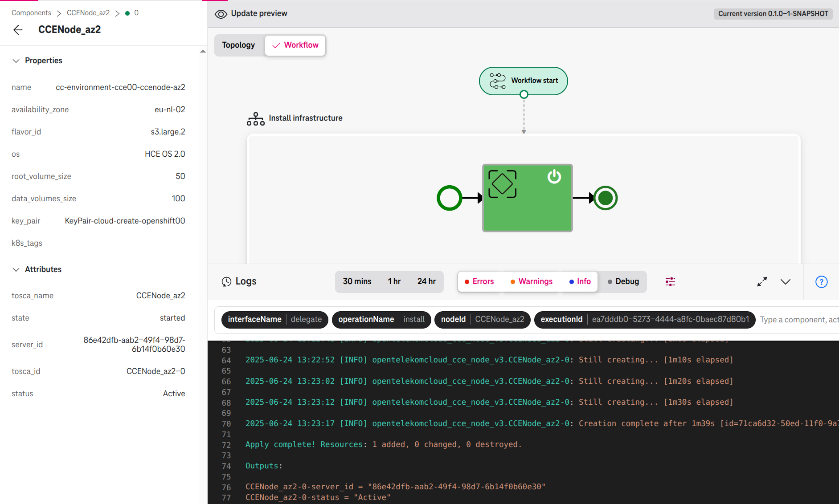Click the k8s_tags property label
Screen dimensions: 839x504
tap(27, 243)
